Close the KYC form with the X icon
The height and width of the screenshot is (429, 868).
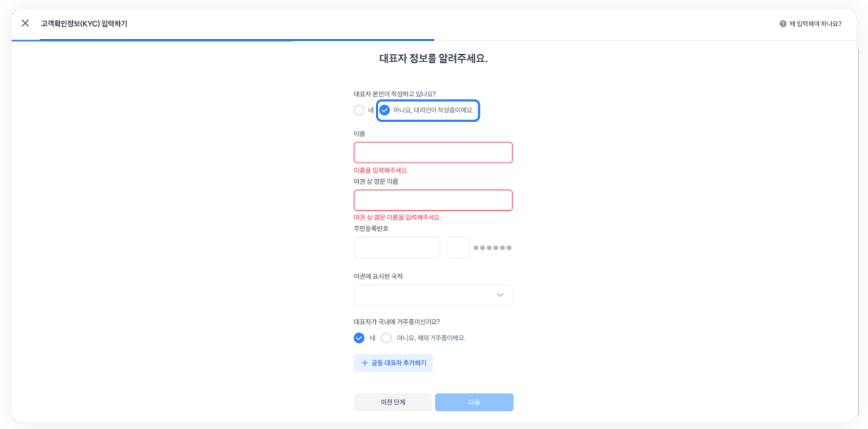(25, 23)
